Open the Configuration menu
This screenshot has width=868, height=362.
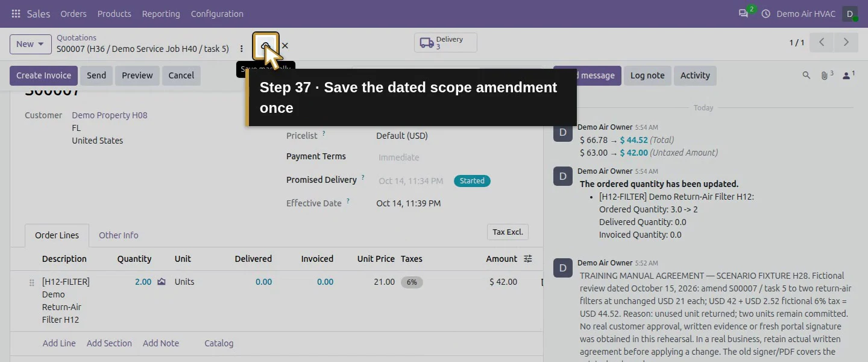tap(217, 14)
